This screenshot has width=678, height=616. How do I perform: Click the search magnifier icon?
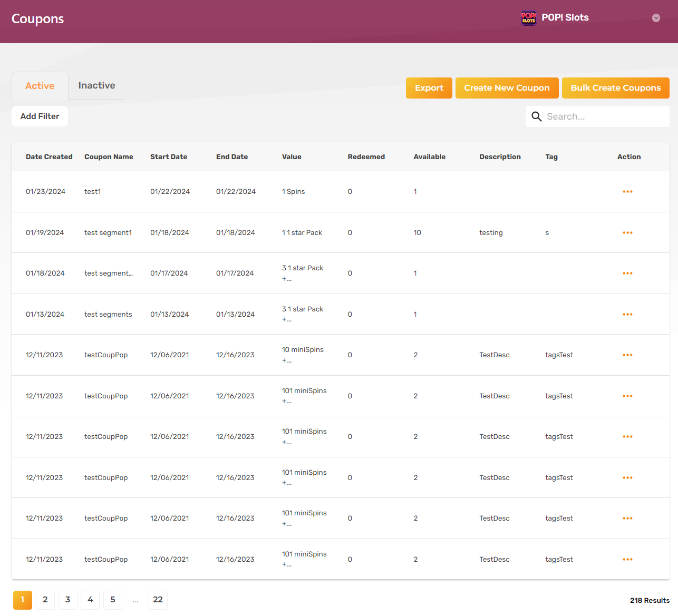click(x=537, y=116)
